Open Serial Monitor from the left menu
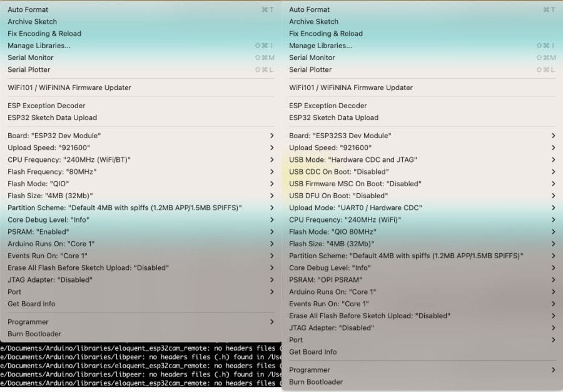 141,58
